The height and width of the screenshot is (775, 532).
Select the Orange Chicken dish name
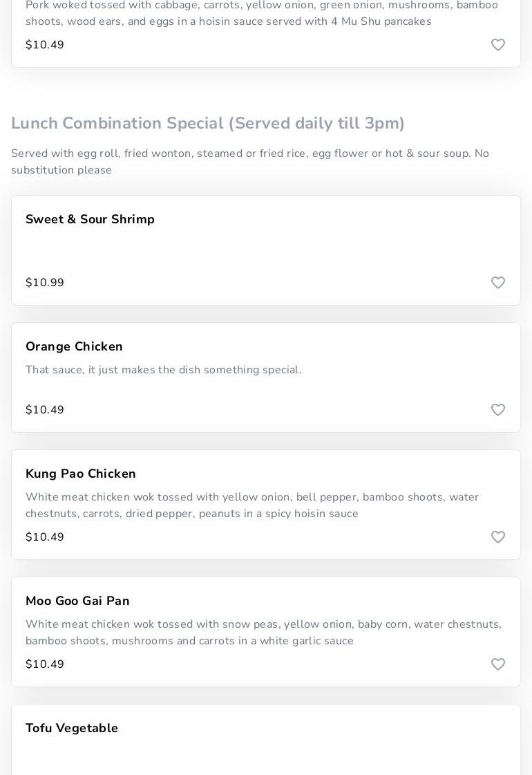point(74,346)
